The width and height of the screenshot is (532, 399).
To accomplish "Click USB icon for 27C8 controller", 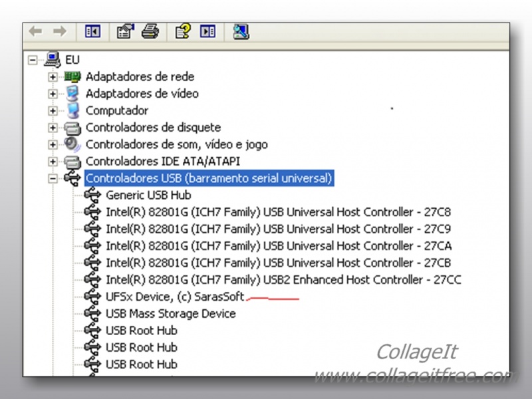I will 92,212.
